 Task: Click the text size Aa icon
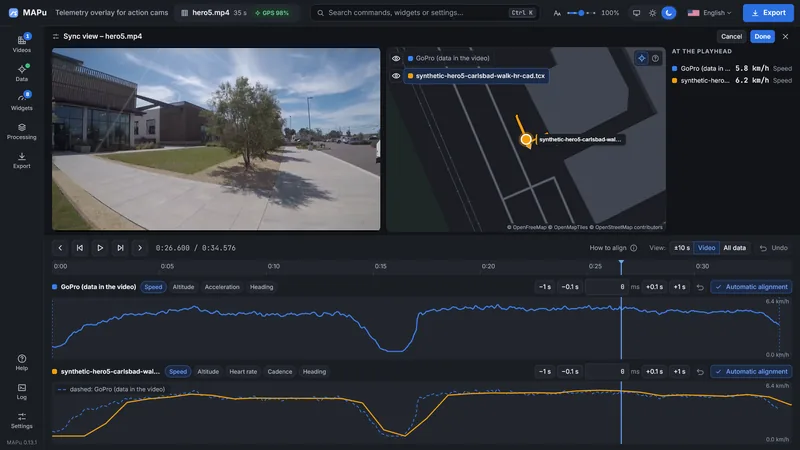tap(557, 13)
